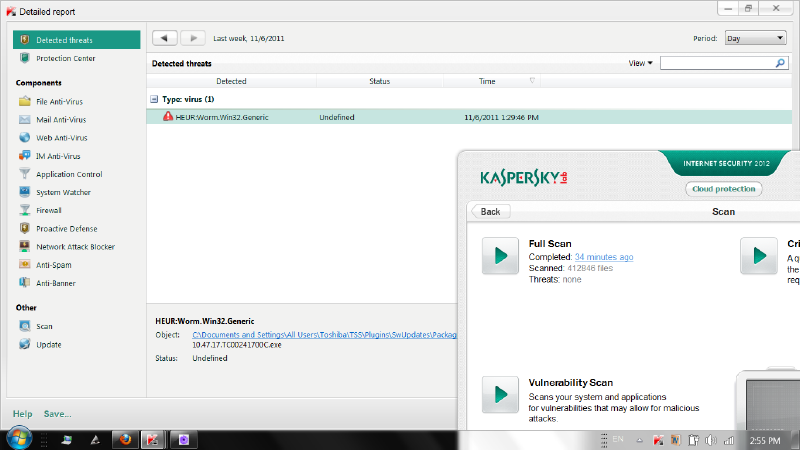The height and width of the screenshot is (450, 800).
Task: Click the Back button in Kaspersky window
Action: 490,212
